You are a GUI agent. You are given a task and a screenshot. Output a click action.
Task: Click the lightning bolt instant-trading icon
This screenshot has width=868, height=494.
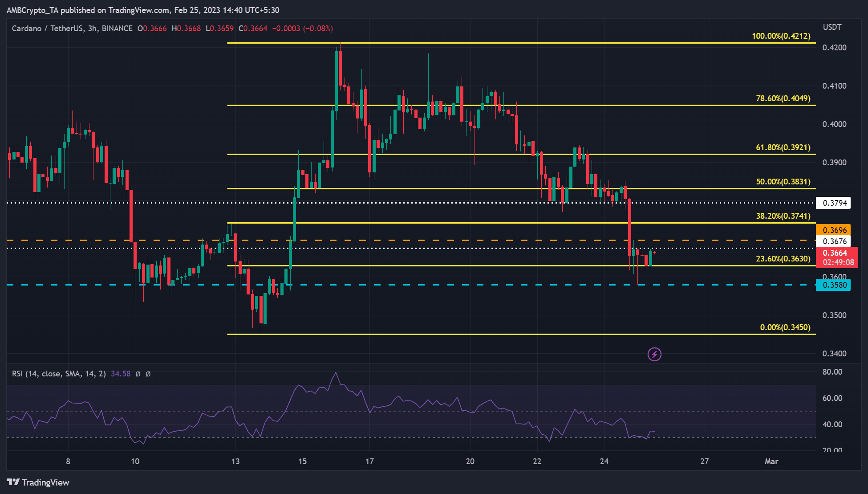[x=654, y=354]
